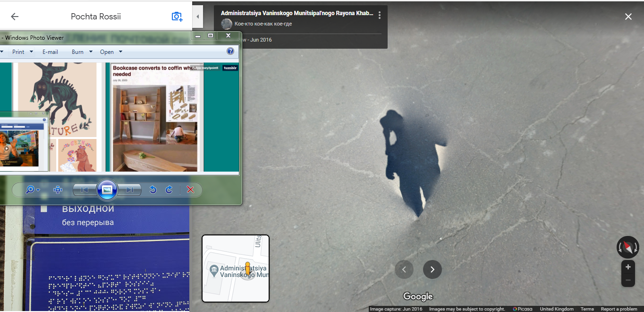Open the Print menu in Photo Viewer
Screen dimensions: 644x312
coord(18,52)
